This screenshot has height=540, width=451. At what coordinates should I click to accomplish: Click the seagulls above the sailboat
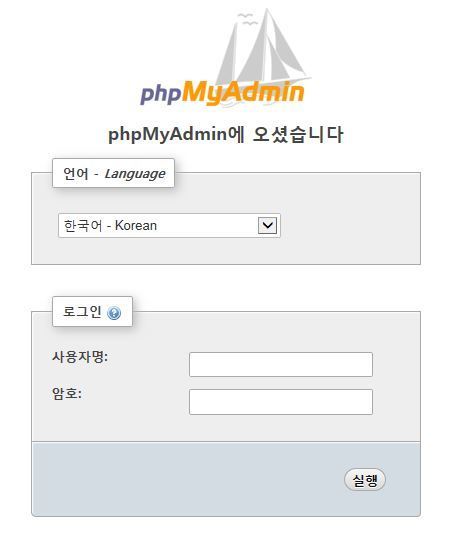pos(247,19)
